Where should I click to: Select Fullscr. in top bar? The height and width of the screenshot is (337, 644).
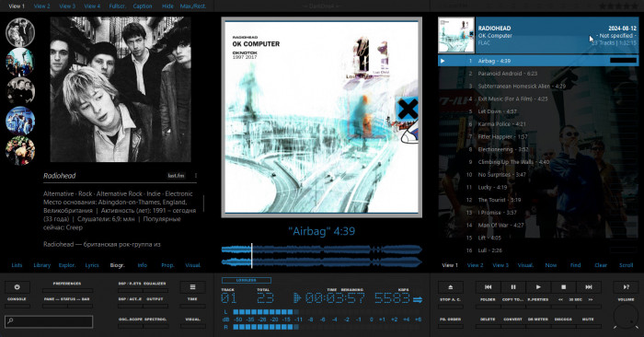coord(118,6)
